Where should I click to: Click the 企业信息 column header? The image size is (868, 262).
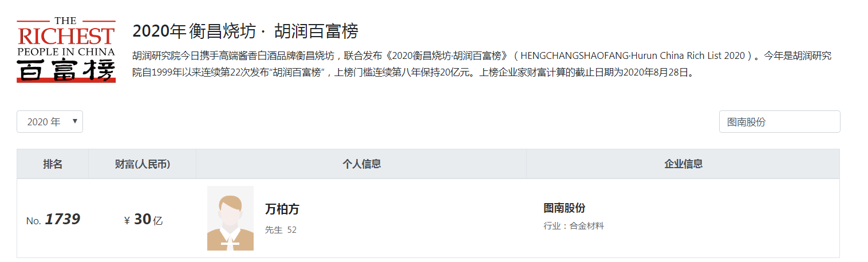click(x=683, y=164)
